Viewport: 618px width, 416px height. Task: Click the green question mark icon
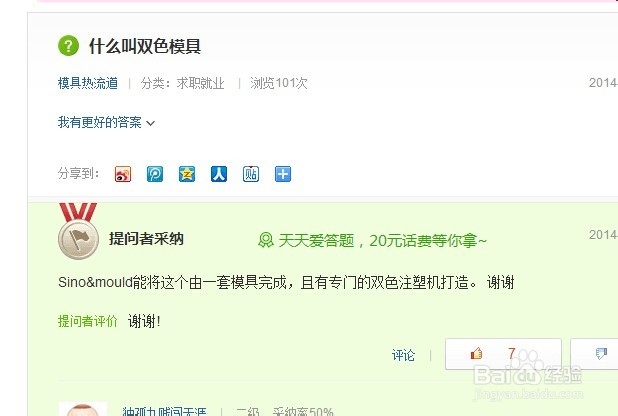[69, 46]
